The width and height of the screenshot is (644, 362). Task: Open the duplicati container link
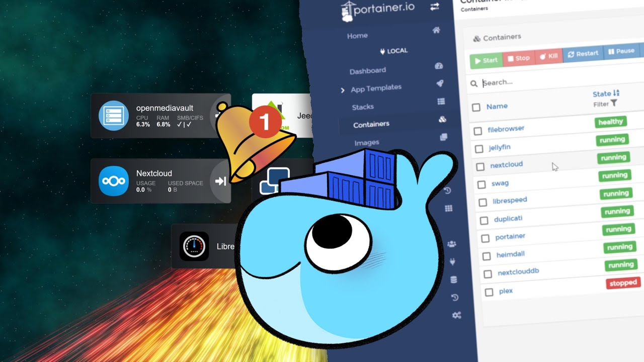pos(508,219)
